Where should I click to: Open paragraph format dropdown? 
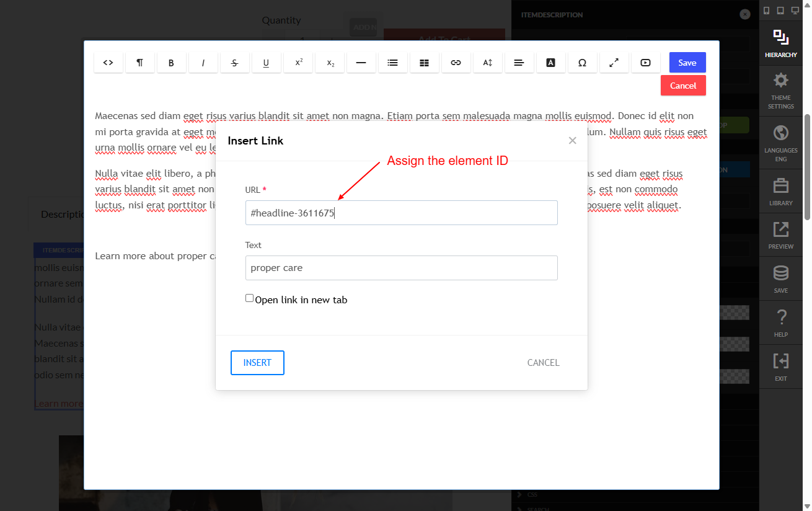pos(140,63)
